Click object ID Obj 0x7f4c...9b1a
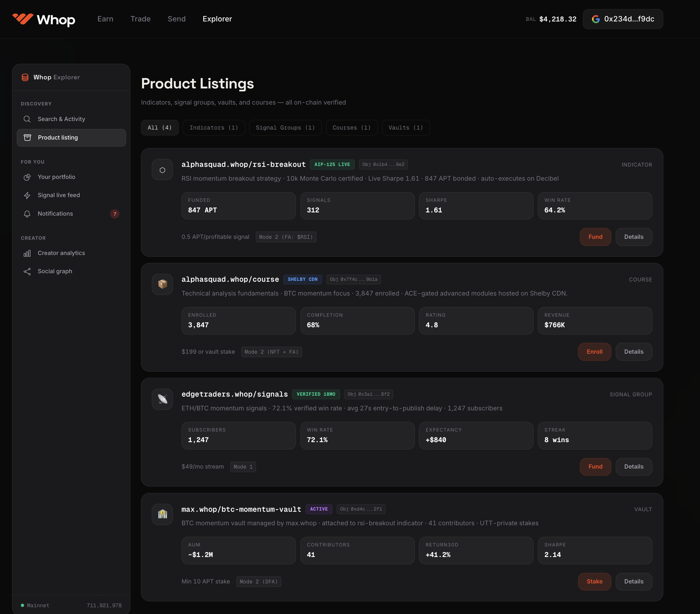700x614 pixels. pyautogui.click(x=354, y=279)
